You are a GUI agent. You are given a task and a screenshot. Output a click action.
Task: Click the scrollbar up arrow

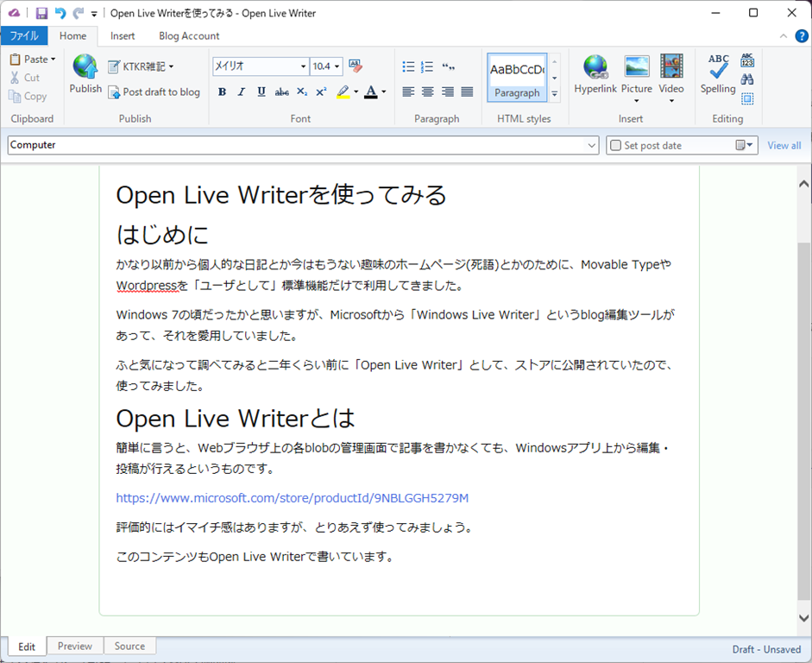(x=803, y=183)
